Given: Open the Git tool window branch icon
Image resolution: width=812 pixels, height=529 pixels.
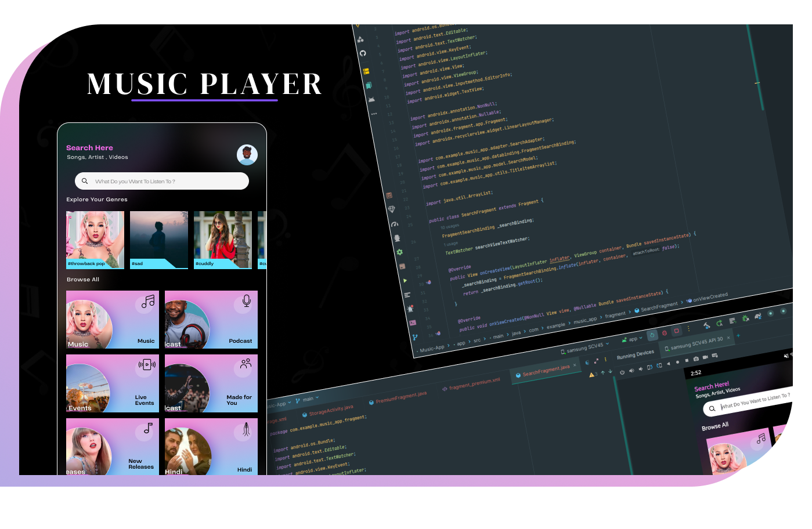Looking at the screenshot, I should [x=414, y=337].
